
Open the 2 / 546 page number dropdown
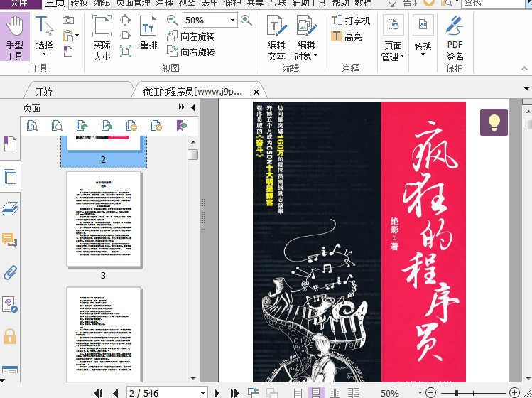pyautogui.click(x=202, y=393)
